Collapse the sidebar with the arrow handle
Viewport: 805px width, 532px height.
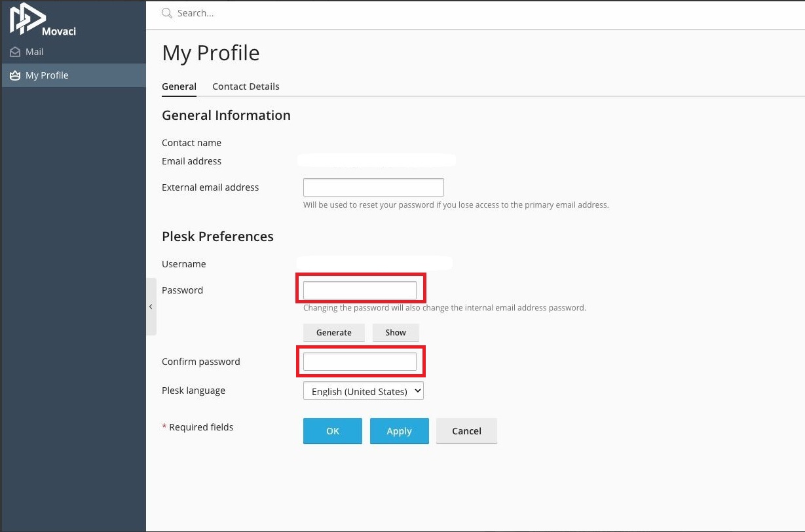[x=151, y=307]
